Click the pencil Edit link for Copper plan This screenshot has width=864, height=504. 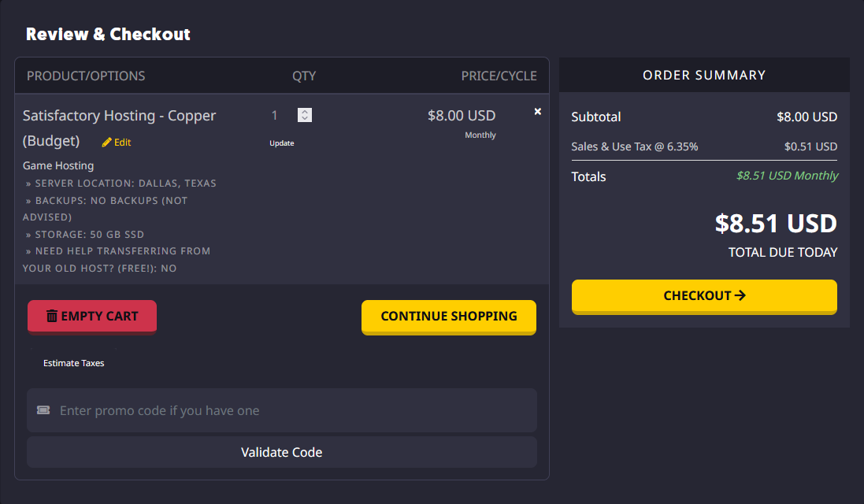pyautogui.click(x=117, y=142)
